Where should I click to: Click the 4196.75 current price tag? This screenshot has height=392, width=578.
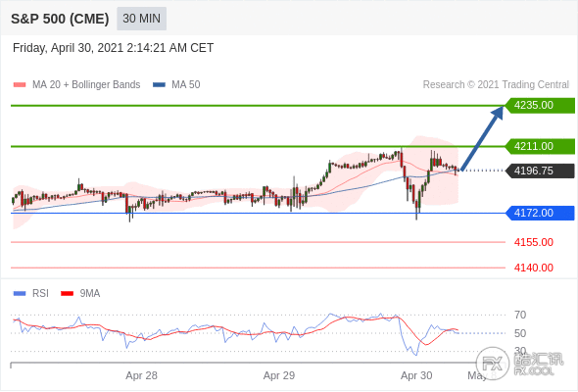(x=540, y=171)
